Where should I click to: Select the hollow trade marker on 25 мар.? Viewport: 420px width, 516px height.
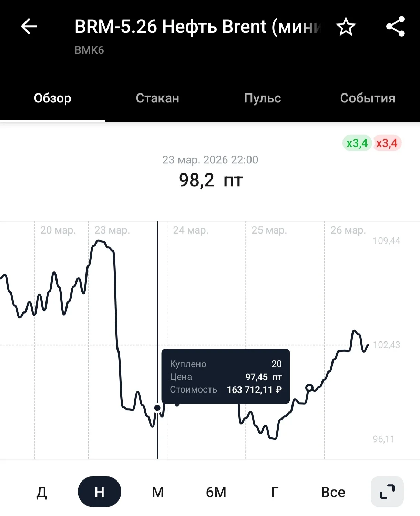click(x=309, y=388)
